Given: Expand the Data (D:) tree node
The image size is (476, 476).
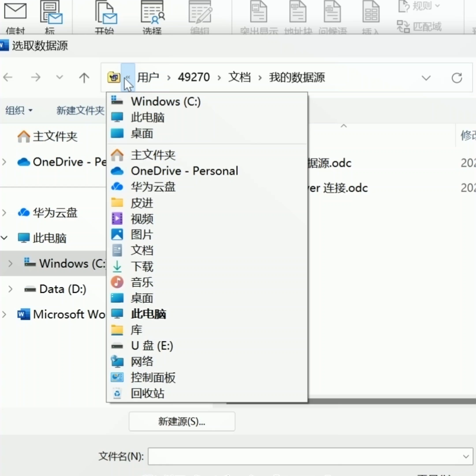Looking at the screenshot, I should coord(10,289).
